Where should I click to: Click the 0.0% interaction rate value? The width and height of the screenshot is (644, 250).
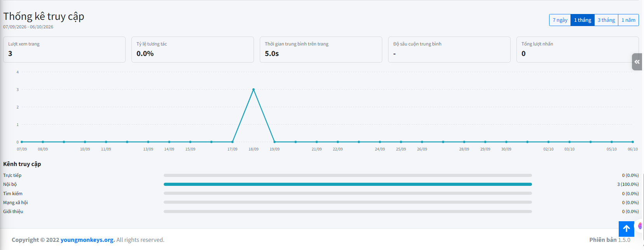pyautogui.click(x=145, y=54)
